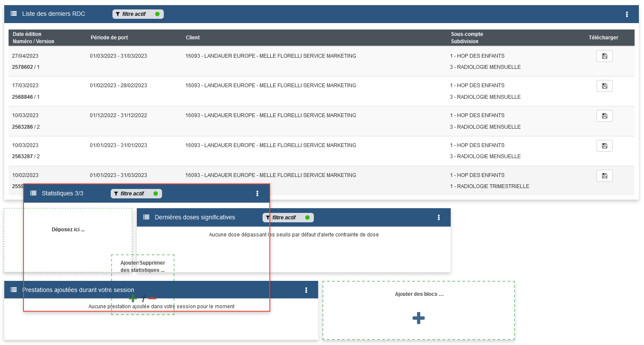Toggle active filter on Dernières doses significatives
The height and width of the screenshot is (345, 644).
(x=288, y=218)
